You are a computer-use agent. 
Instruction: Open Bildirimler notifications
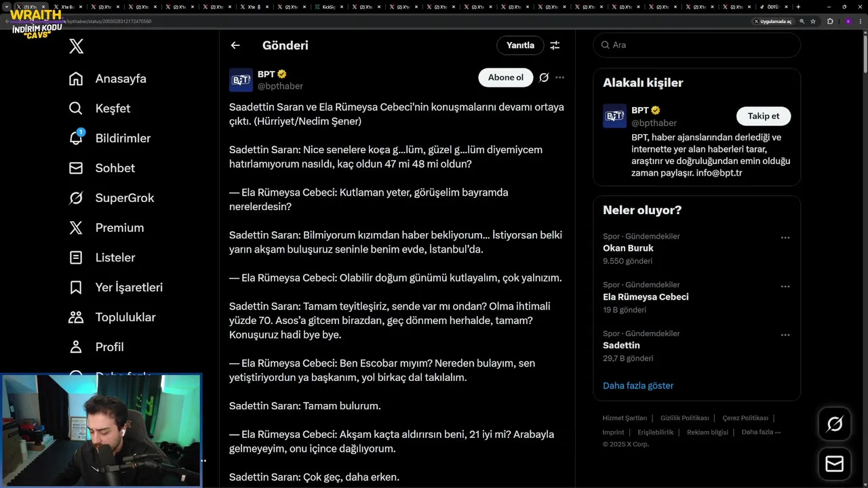[110, 138]
